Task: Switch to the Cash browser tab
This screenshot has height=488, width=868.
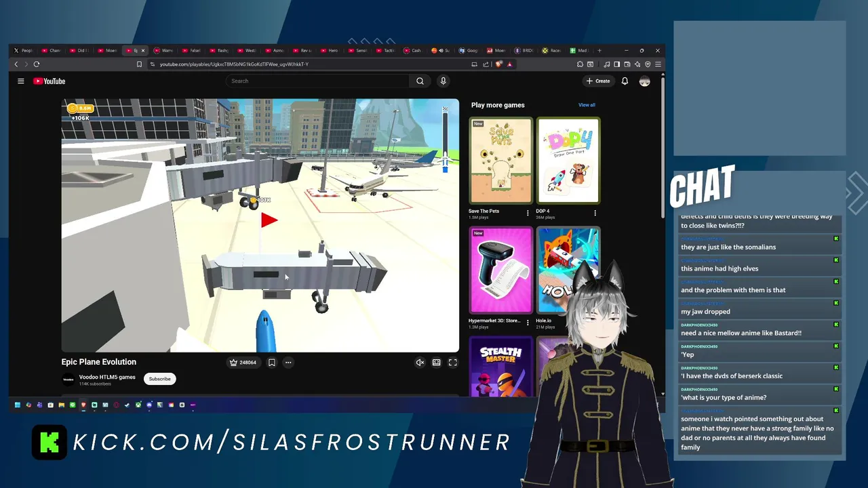Action: coord(413,50)
